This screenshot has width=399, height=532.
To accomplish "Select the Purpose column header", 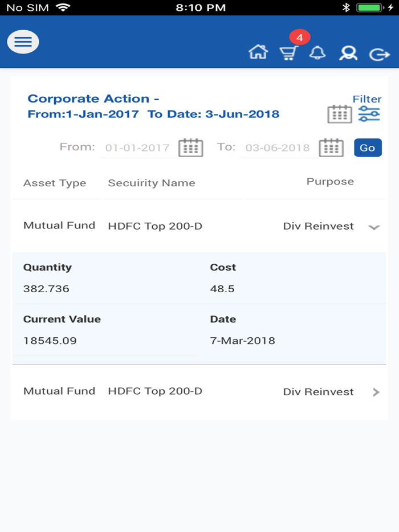I will click(330, 181).
